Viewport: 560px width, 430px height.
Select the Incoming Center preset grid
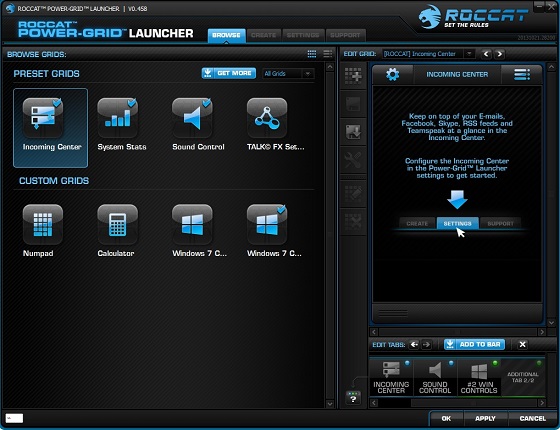pos(50,128)
